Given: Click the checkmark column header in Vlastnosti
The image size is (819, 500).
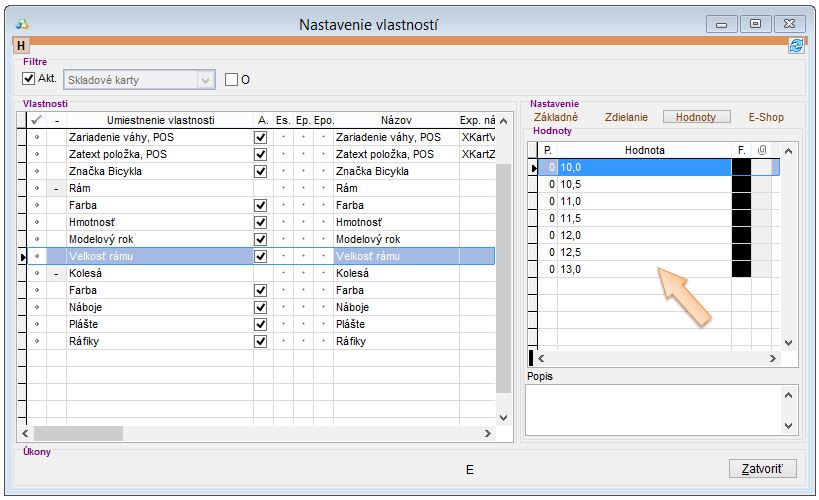Looking at the screenshot, I should [x=37, y=120].
